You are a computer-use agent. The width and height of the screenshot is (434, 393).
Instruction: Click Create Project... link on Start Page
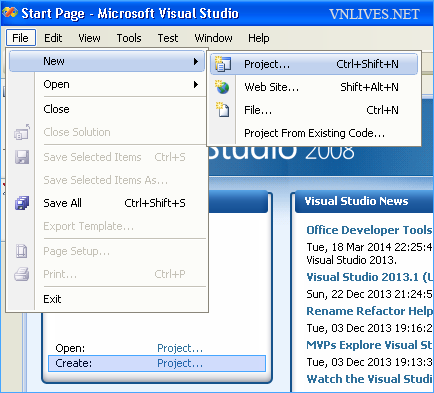click(180, 363)
